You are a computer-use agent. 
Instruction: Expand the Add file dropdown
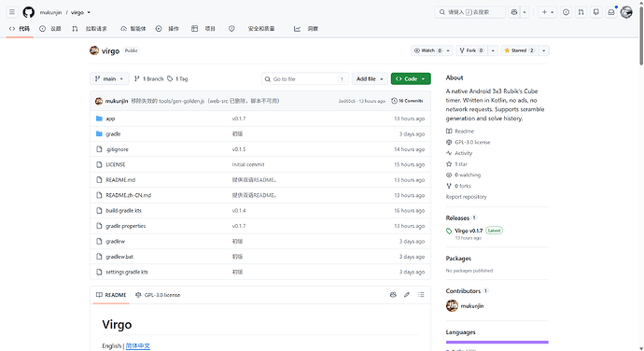pyautogui.click(x=370, y=79)
